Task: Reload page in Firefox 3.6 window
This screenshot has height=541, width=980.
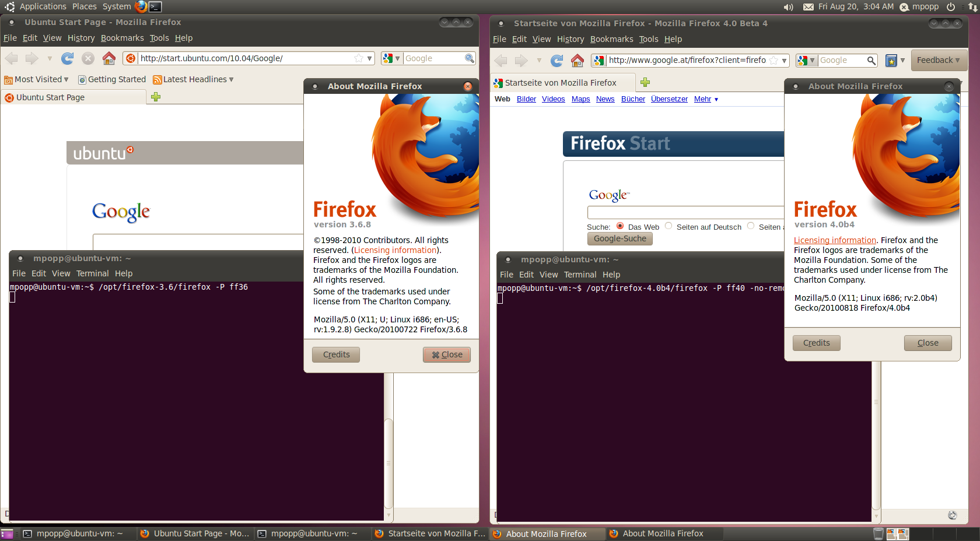Action: coord(68,58)
